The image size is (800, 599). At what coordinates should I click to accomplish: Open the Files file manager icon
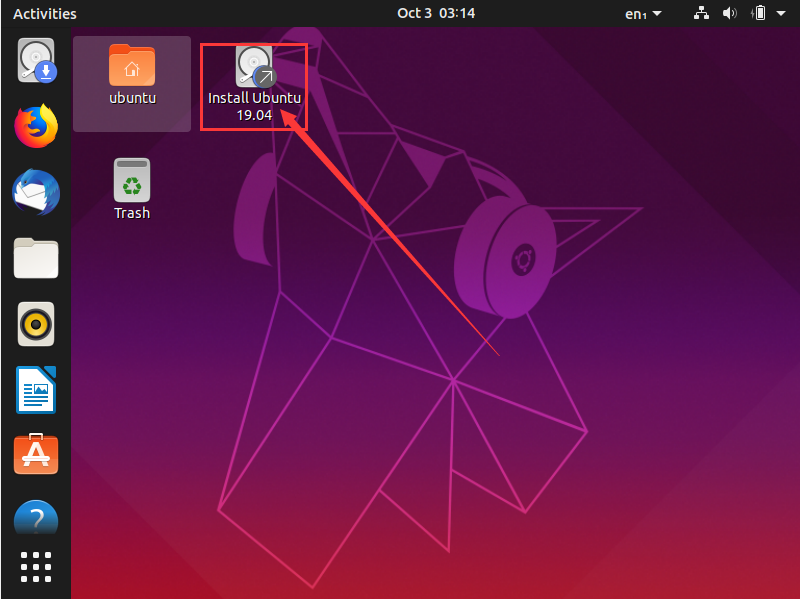[36, 258]
